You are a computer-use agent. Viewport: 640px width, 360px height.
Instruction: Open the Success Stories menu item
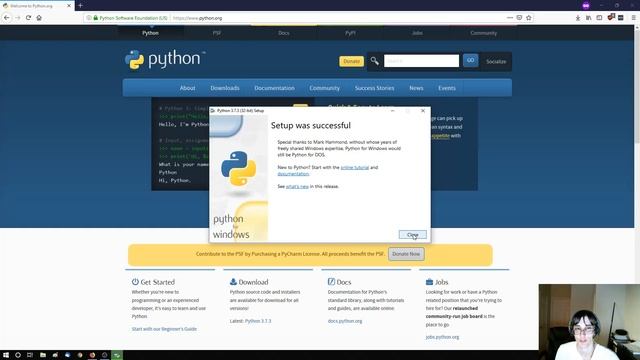pyautogui.click(x=374, y=88)
